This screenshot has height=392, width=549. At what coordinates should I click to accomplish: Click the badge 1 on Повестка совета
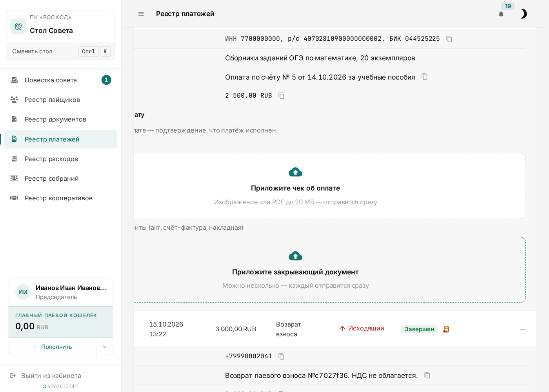(x=106, y=80)
